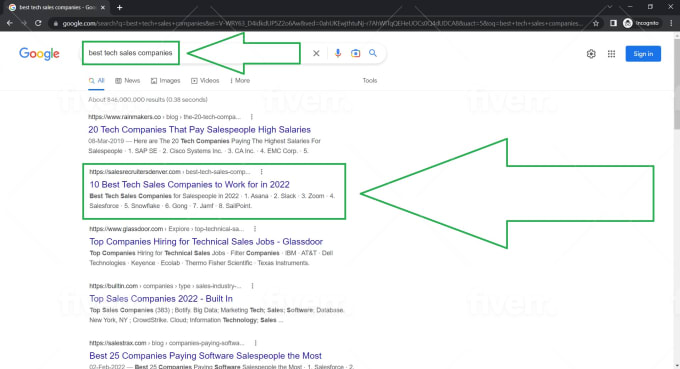Open '10 Best Tech Sales Companies' link
680x369 pixels.
tap(190, 184)
